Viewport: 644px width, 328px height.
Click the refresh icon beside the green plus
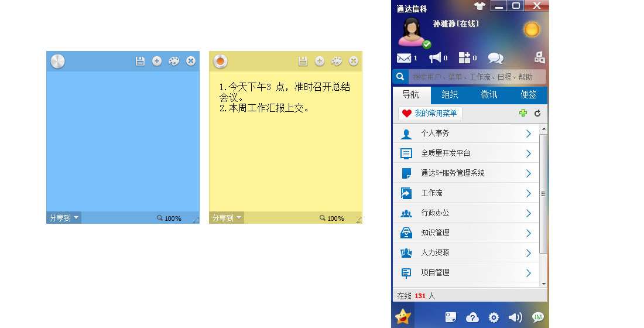537,114
